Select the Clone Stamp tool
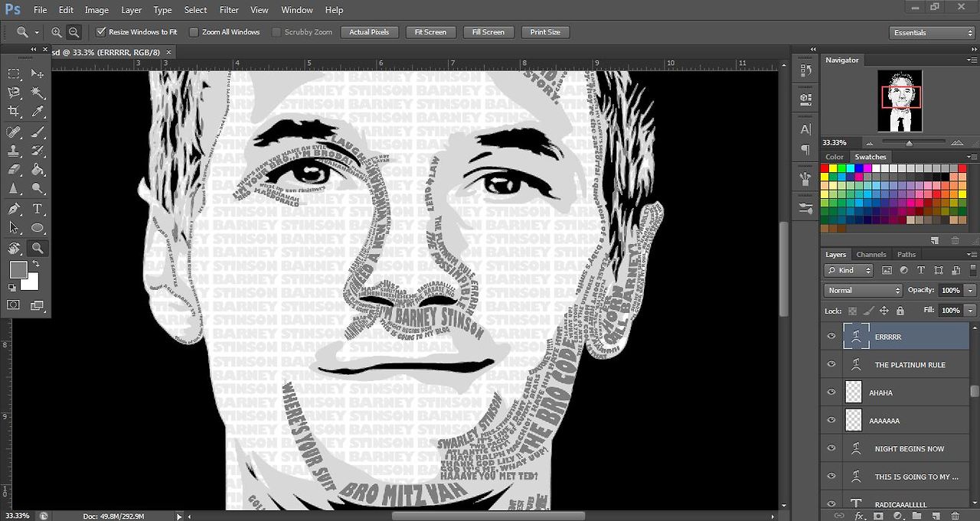The height and width of the screenshot is (521, 980). pyautogui.click(x=15, y=151)
